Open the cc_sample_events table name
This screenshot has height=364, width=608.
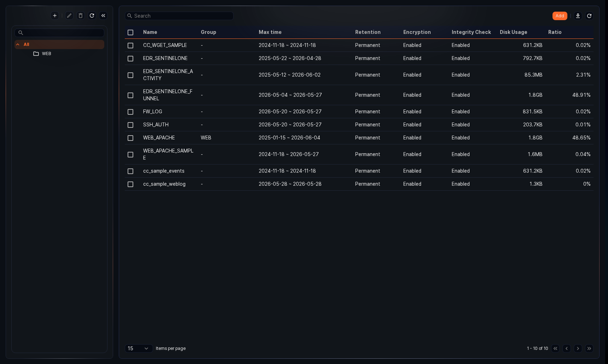point(164,171)
